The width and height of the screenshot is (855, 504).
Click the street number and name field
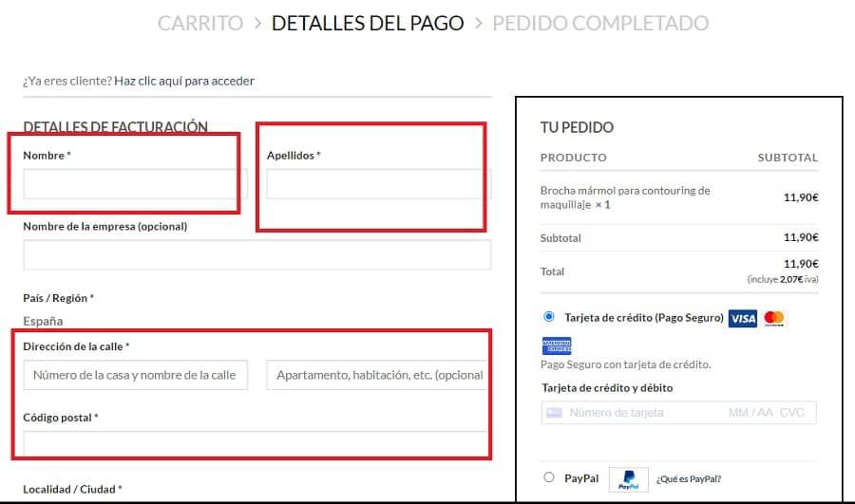[135, 375]
